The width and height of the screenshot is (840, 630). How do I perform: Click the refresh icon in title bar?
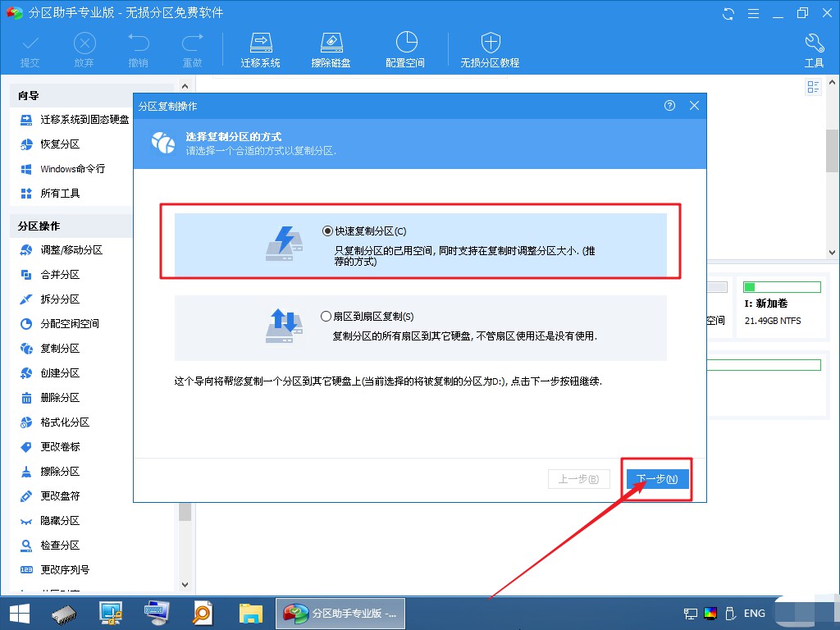click(728, 13)
